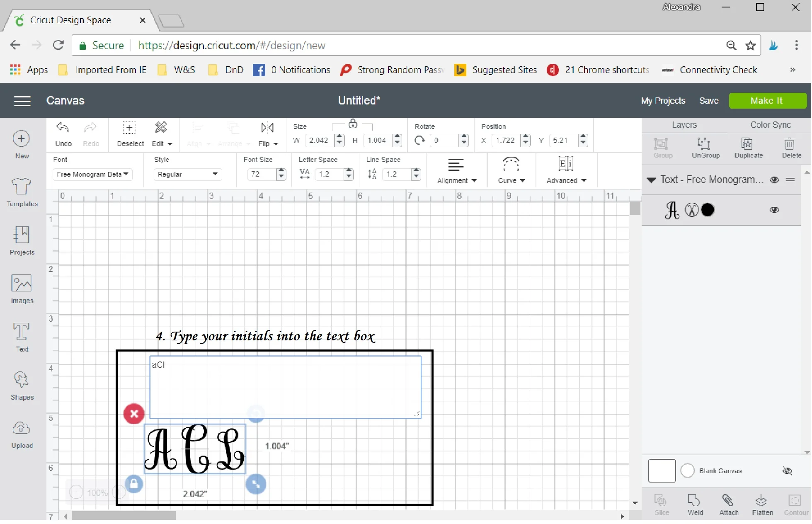Image resolution: width=812 pixels, height=524 pixels.
Task: Open Projects from the left sidebar
Action: coord(22,241)
